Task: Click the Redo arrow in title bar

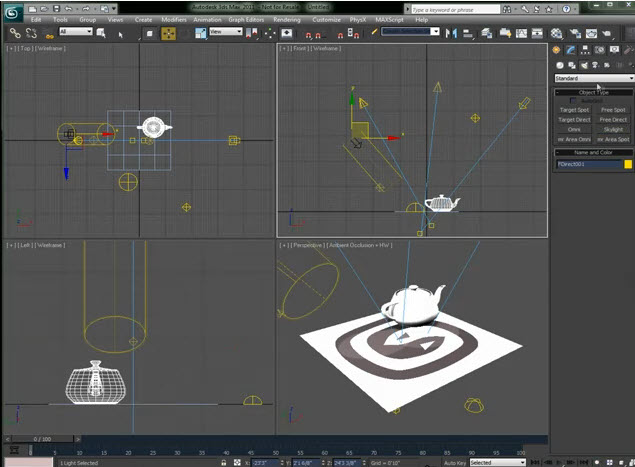Action: (x=85, y=9)
